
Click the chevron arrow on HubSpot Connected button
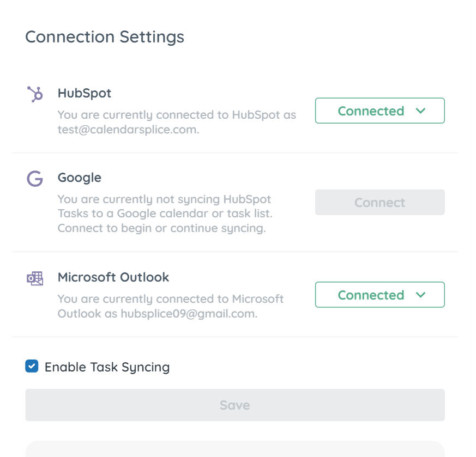coord(420,111)
